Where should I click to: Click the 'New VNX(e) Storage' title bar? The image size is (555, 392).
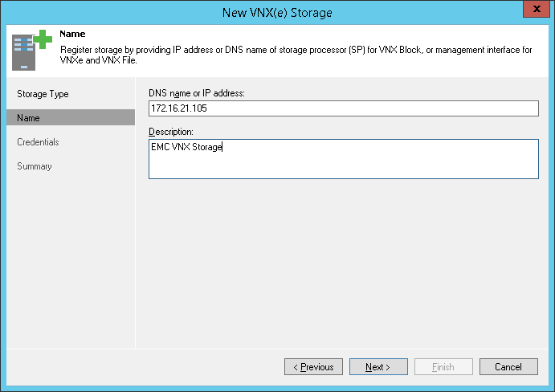pos(277,11)
